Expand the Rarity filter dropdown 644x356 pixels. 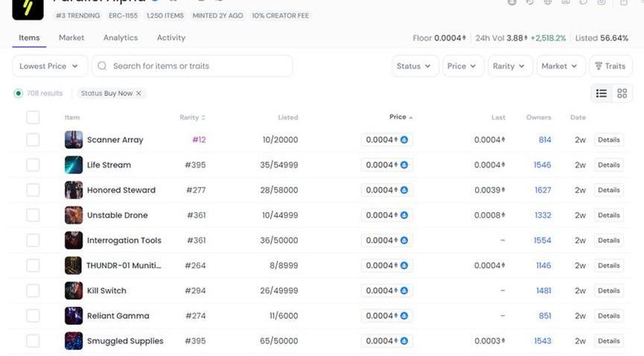pyautogui.click(x=509, y=66)
